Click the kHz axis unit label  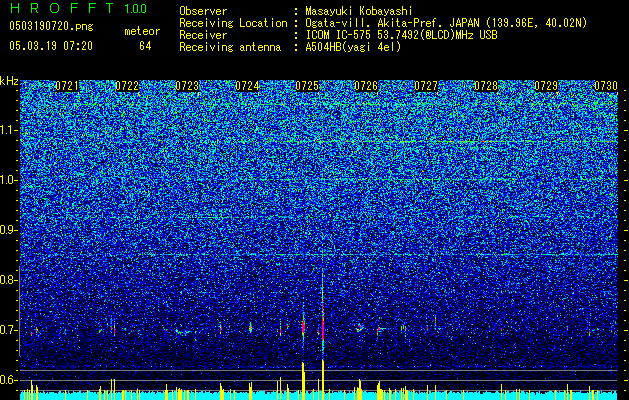pyautogui.click(x=9, y=81)
